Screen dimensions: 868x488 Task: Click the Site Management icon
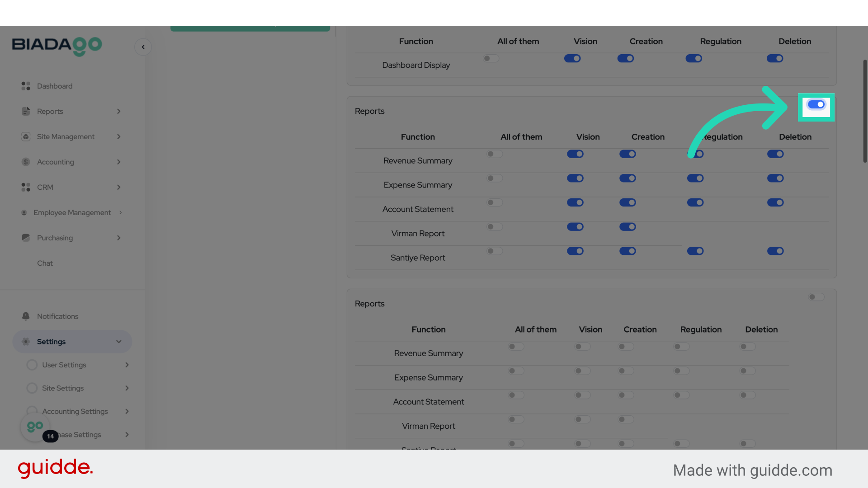point(26,136)
